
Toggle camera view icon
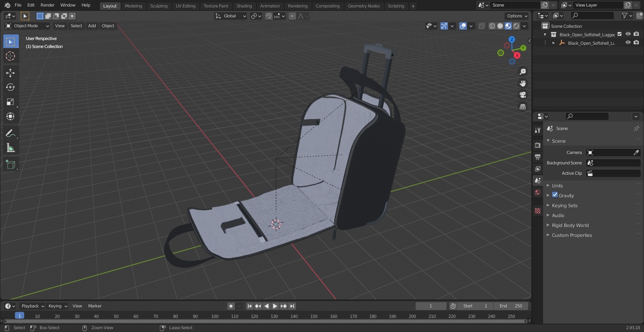click(x=523, y=95)
